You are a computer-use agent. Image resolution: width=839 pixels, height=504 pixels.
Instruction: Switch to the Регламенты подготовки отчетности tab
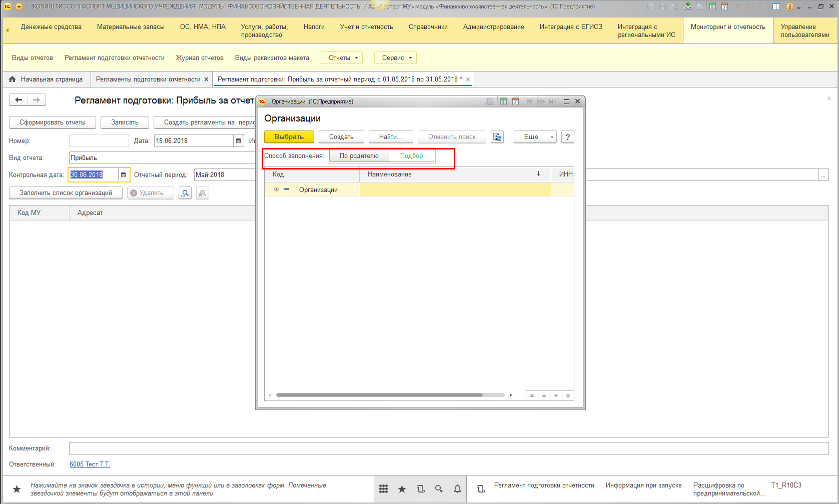click(x=148, y=79)
